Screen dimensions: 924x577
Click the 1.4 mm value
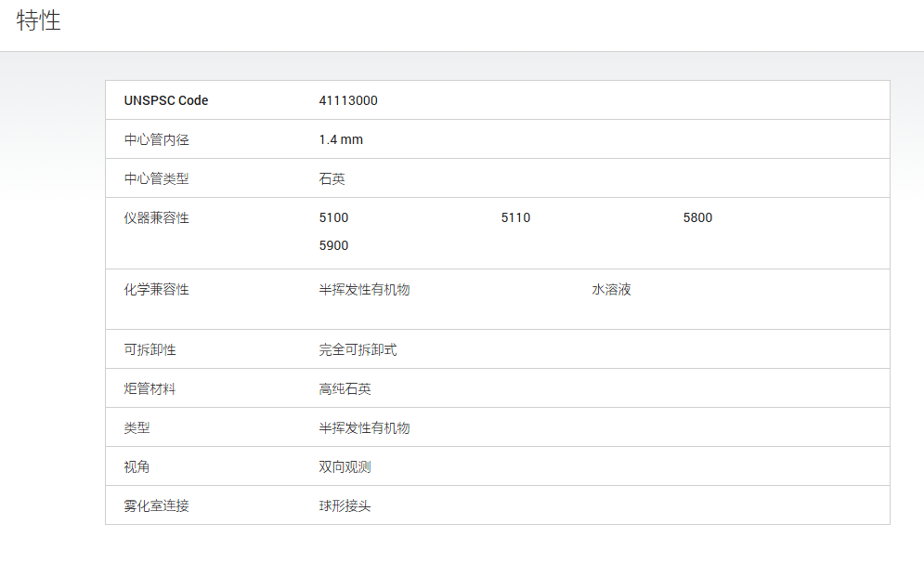[x=341, y=139]
